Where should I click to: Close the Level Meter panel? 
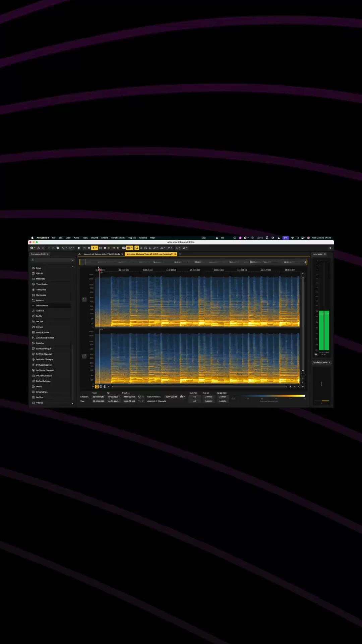(325, 254)
